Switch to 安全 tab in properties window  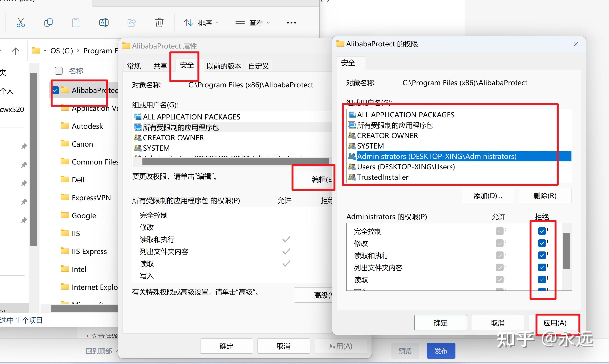pyautogui.click(x=187, y=65)
